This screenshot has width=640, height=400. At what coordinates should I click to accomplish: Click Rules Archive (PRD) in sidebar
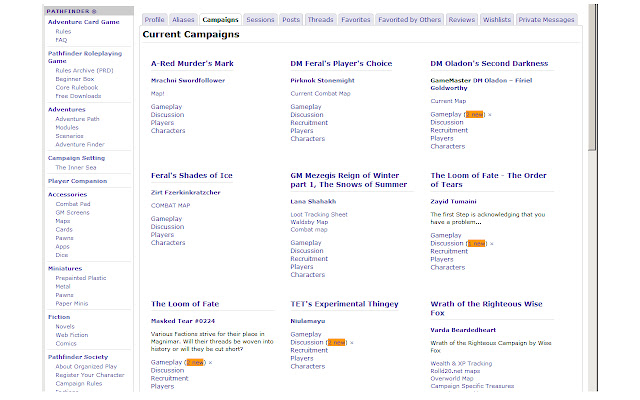pyautogui.click(x=82, y=68)
